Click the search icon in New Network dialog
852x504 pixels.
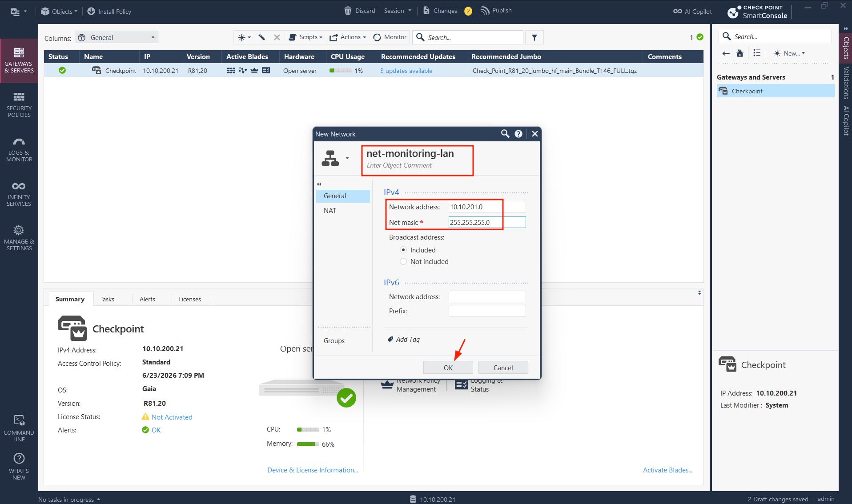(x=505, y=134)
